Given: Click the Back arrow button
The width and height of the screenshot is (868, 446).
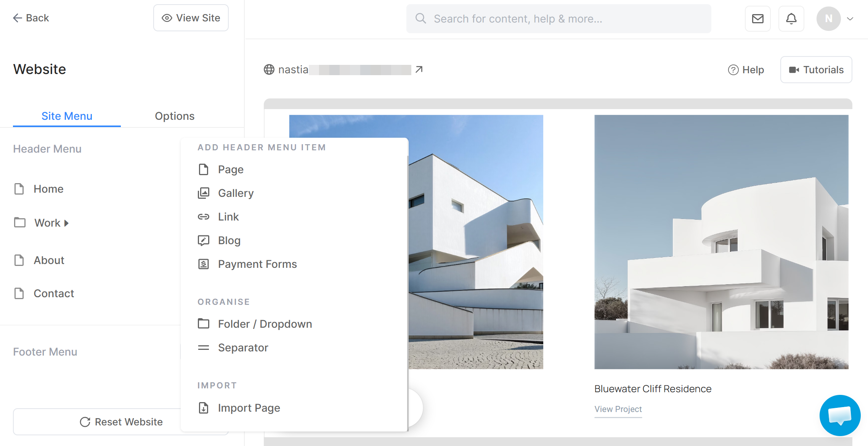Looking at the screenshot, I should pyautogui.click(x=30, y=18).
